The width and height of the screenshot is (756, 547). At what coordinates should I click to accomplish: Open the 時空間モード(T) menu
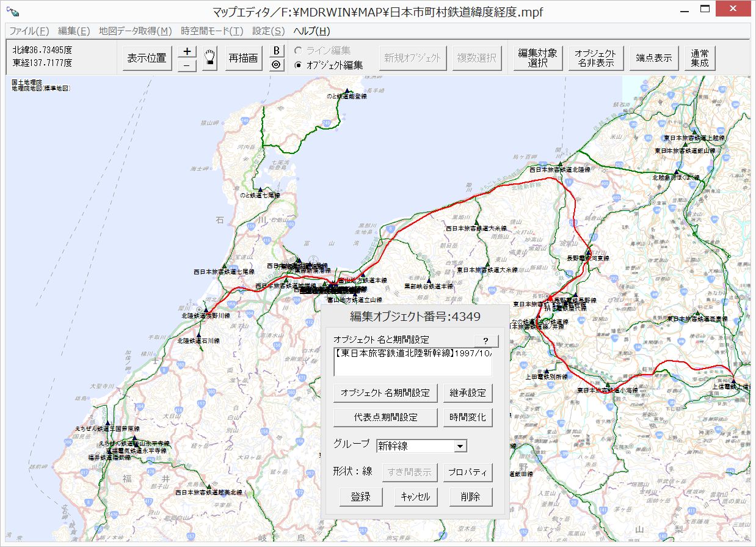coord(212,31)
